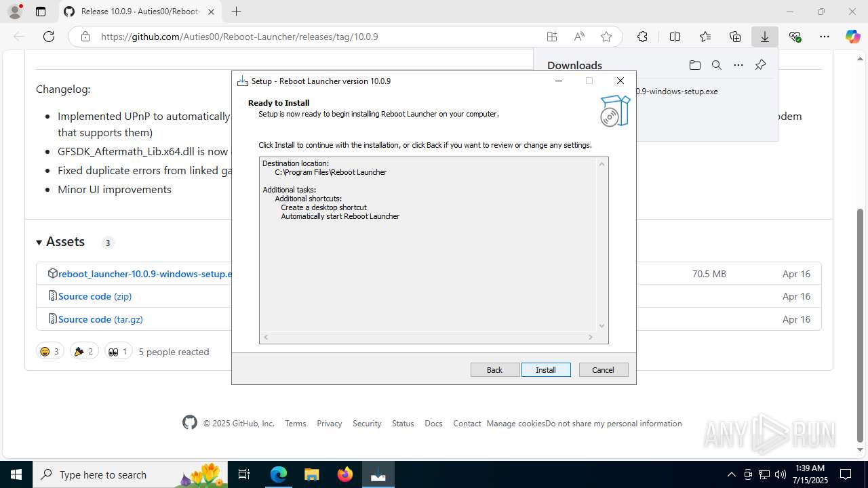Open Firefox from taskbar
Screen dimensions: 868x488
(x=344, y=474)
